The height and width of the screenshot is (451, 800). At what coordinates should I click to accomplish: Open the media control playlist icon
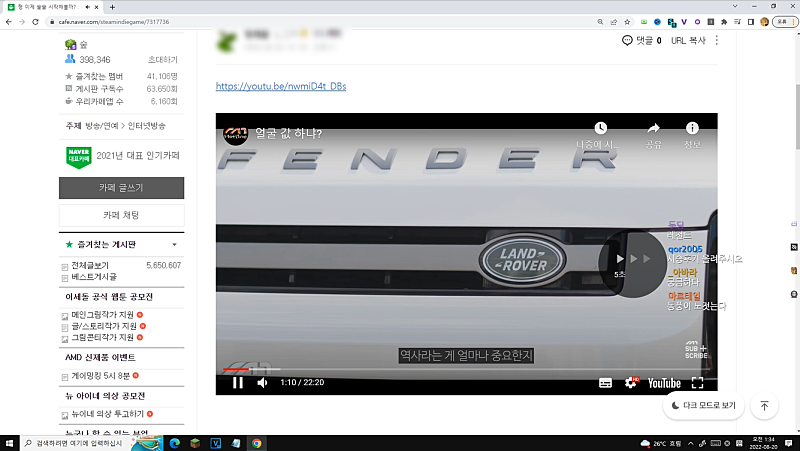[x=737, y=22]
